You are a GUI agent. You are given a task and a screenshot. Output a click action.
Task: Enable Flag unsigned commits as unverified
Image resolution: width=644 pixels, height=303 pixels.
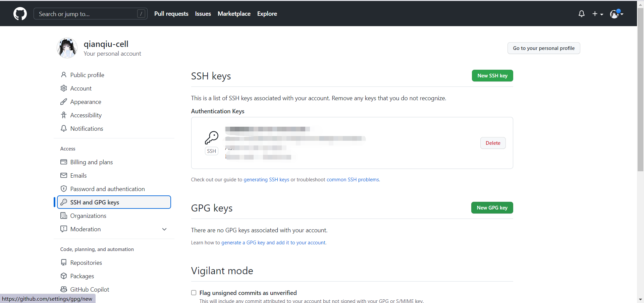[194, 293]
